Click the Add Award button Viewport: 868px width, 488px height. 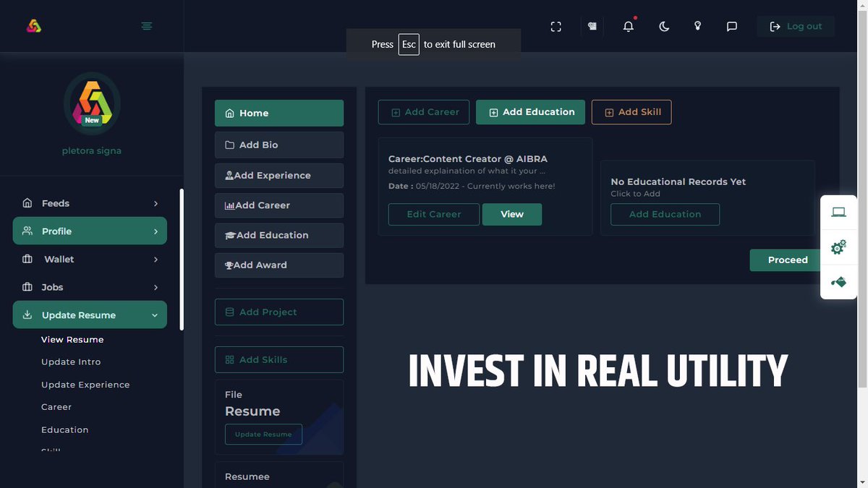[279, 265]
